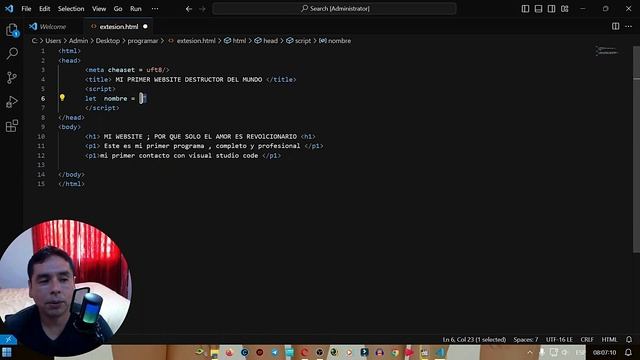Click the minimap code preview

click(606, 51)
